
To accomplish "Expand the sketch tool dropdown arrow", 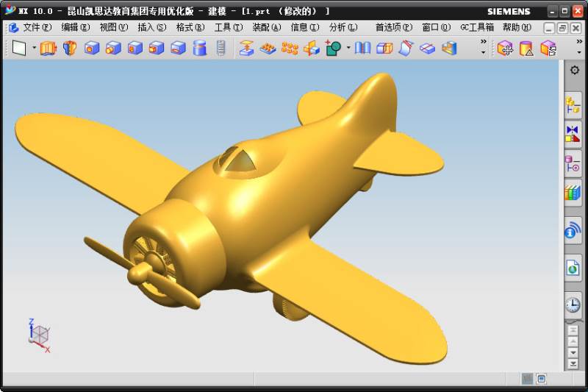I will tap(34, 49).
